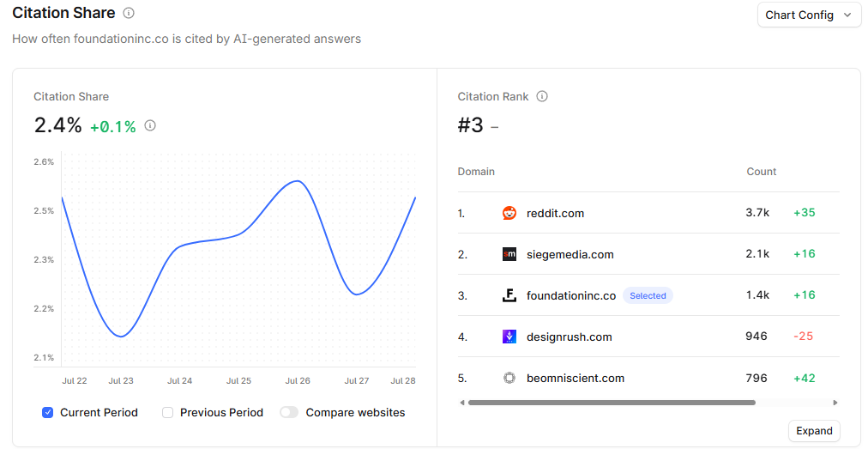Click info icon next to +0.1% change

pos(150,125)
